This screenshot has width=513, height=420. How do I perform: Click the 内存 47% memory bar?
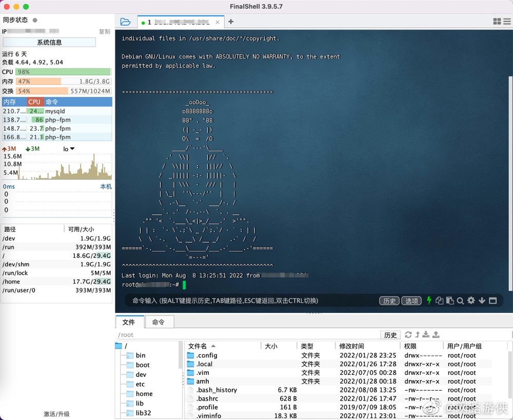(63, 81)
